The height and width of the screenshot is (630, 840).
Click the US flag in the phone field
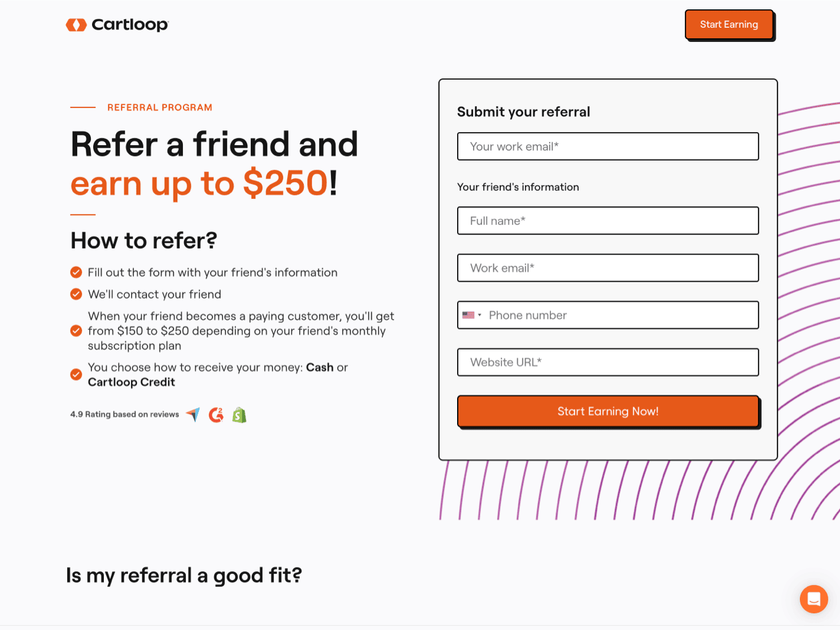(469, 315)
